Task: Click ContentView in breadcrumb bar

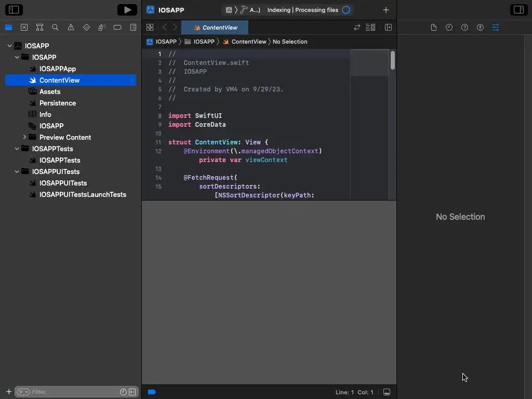Action: (x=244, y=42)
